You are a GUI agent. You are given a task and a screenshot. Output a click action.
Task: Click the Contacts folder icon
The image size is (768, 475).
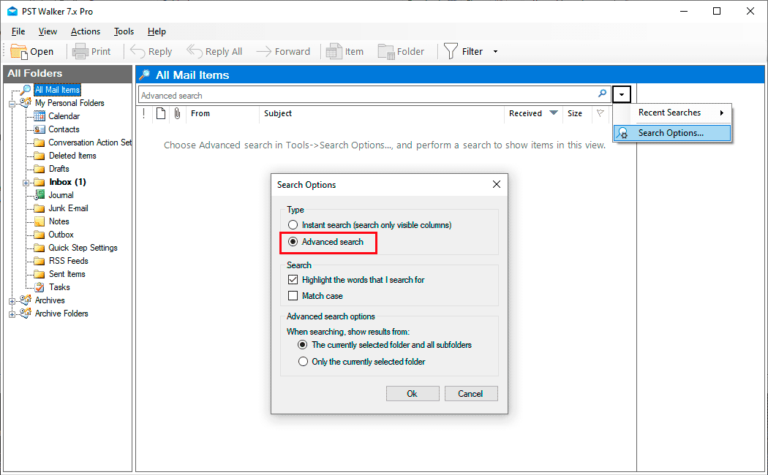(x=40, y=129)
